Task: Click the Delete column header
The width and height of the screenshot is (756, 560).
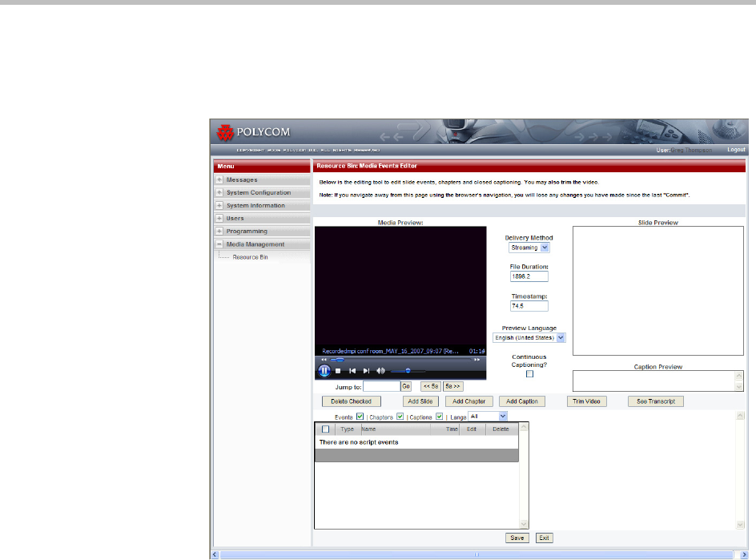Action: 501,429
